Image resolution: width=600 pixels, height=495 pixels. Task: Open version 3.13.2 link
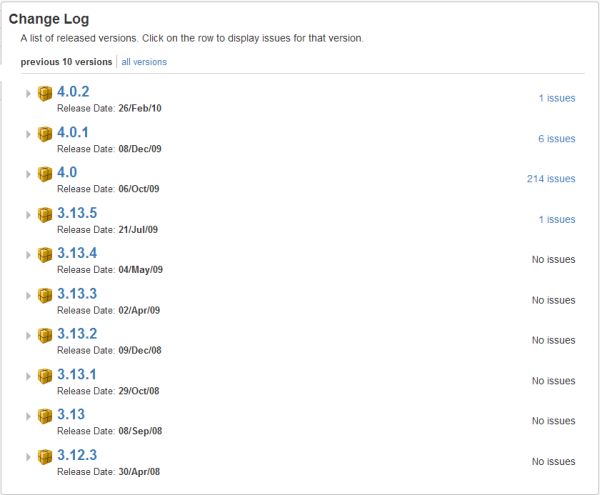pyautogui.click(x=77, y=334)
